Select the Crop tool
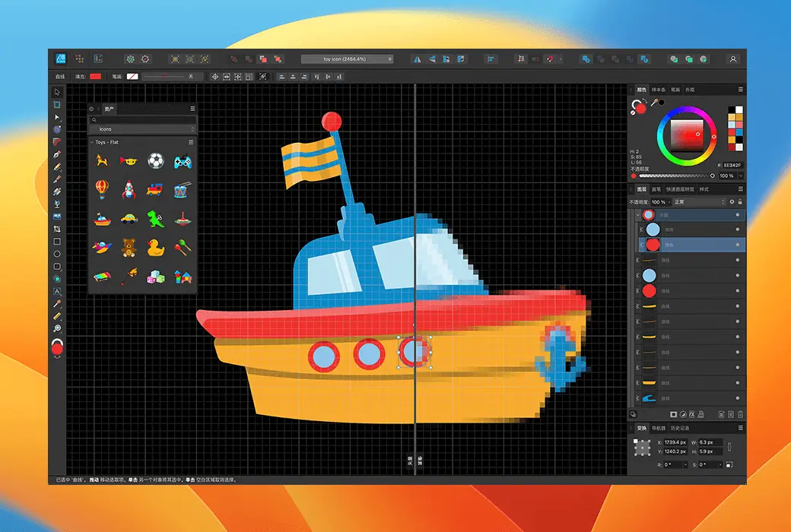Screen dimensions: 791x532 pyautogui.click(x=57, y=229)
